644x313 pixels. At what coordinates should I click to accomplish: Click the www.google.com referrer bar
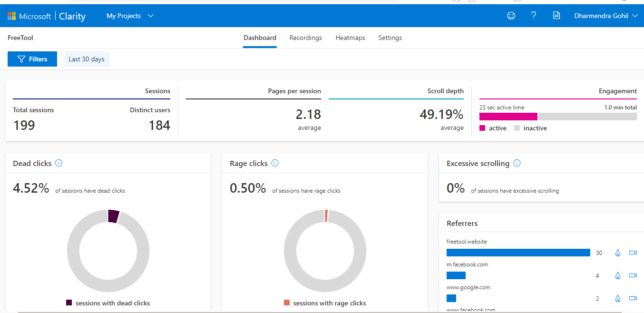451,298
